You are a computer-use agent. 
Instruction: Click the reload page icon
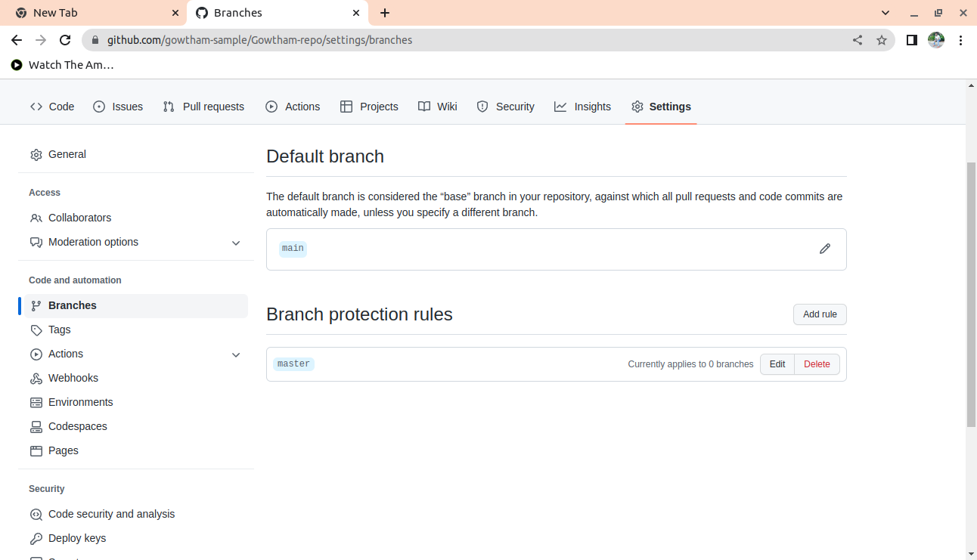65,40
